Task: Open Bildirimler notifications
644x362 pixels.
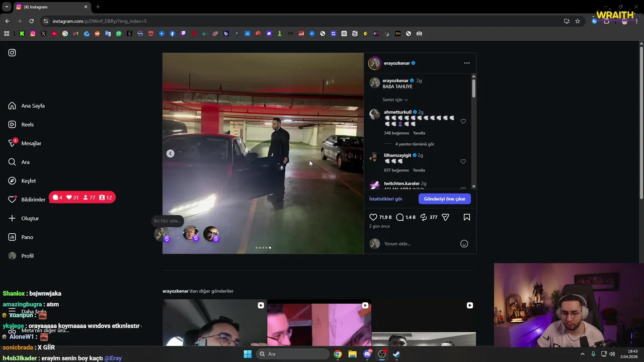Action: tap(27, 200)
